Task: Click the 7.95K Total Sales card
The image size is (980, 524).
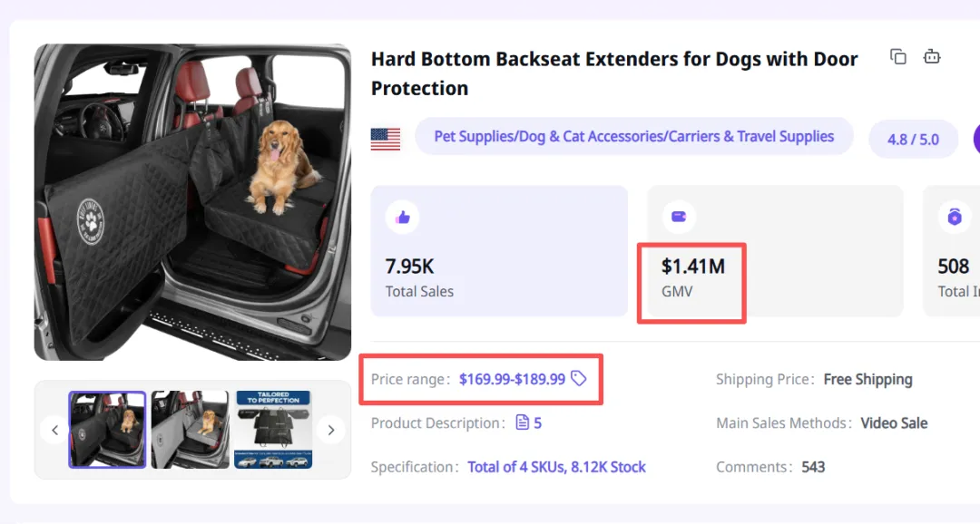Action: [x=499, y=251]
